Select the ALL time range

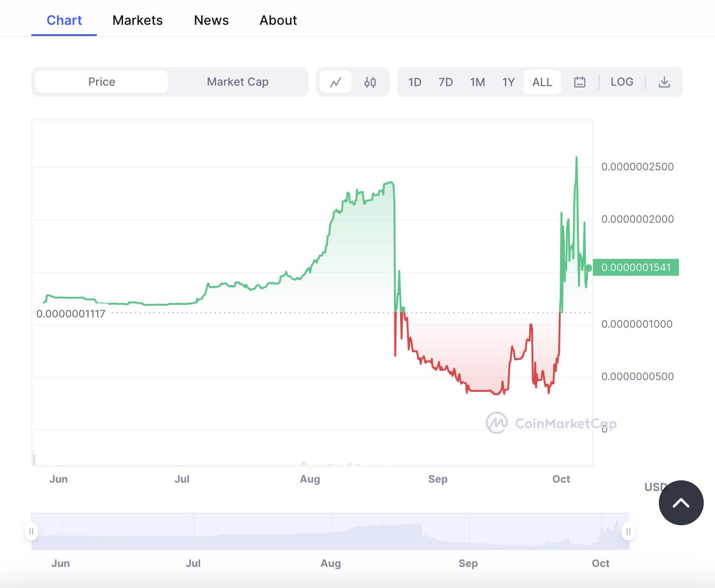pos(542,82)
